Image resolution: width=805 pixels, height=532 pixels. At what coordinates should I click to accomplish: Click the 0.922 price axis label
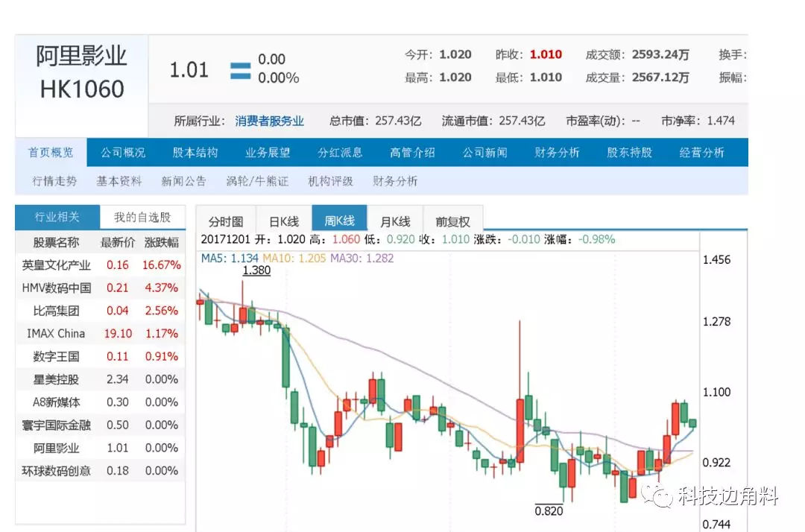(x=716, y=462)
